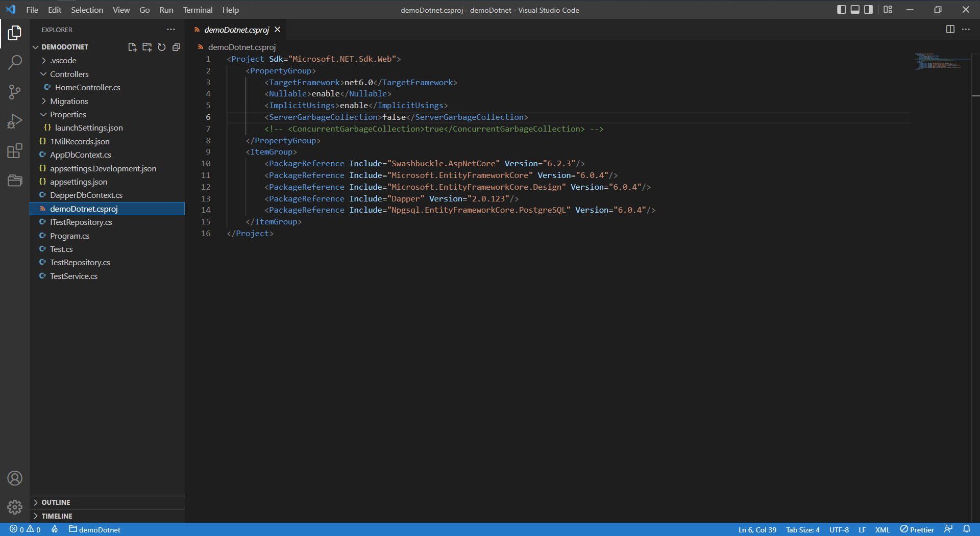980x536 pixels.
Task: Toggle the Panel visibility in title bar
Action: click(854, 9)
